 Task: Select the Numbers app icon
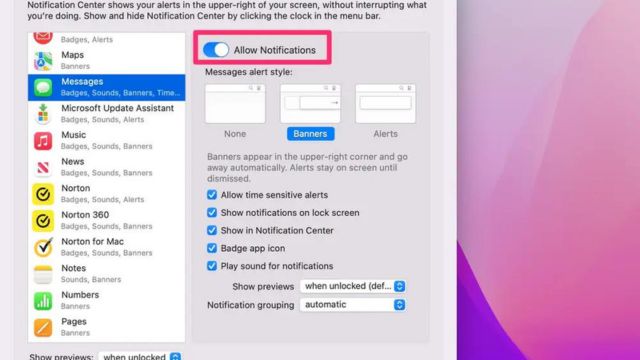click(43, 301)
